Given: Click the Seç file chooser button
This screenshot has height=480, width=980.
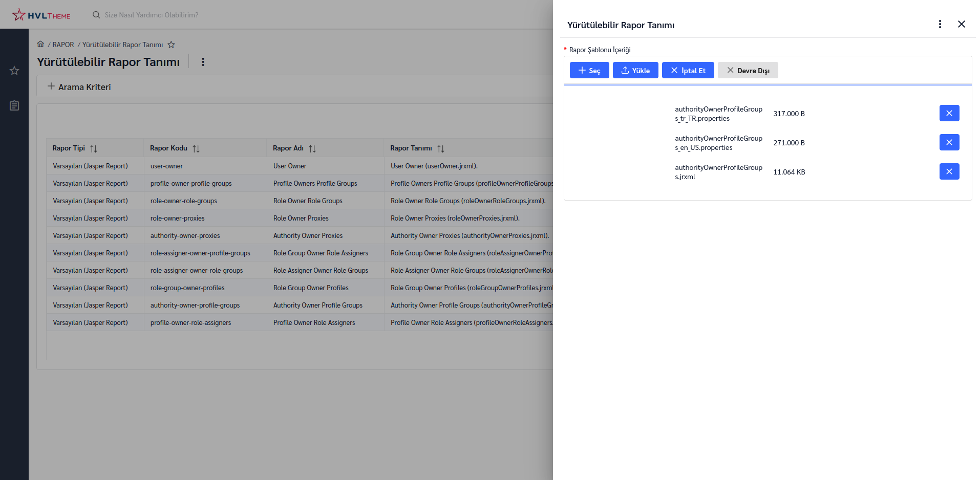Looking at the screenshot, I should [x=589, y=70].
